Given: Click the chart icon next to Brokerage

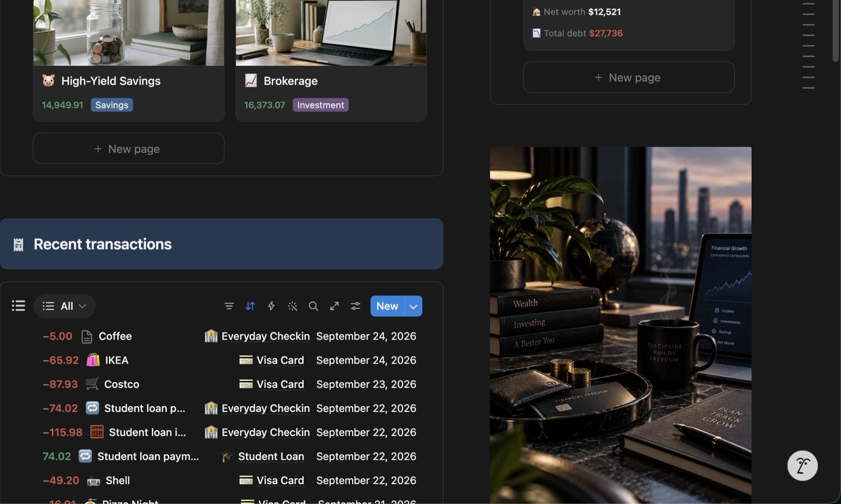Looking at the screenshot, I should pyautogui.click(x=251, y=80).
